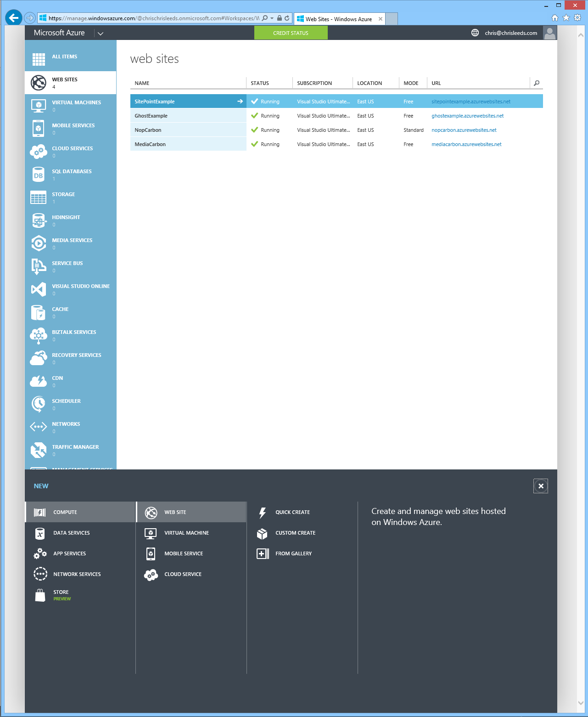Close the NEW panel
Viewport: 588px width, 717px height.
coord(540,486)
